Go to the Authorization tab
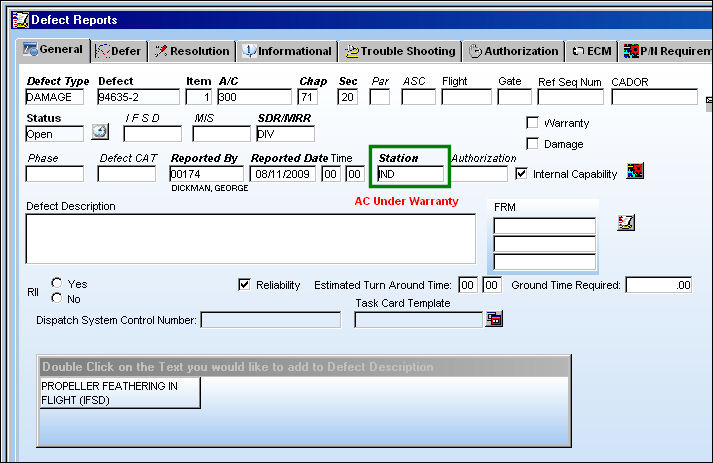 coord(514,51)
